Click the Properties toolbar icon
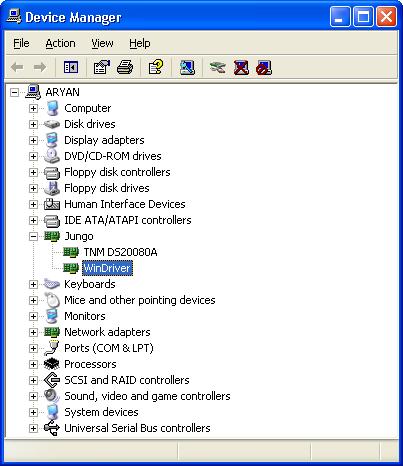 [x=102, y=67]
